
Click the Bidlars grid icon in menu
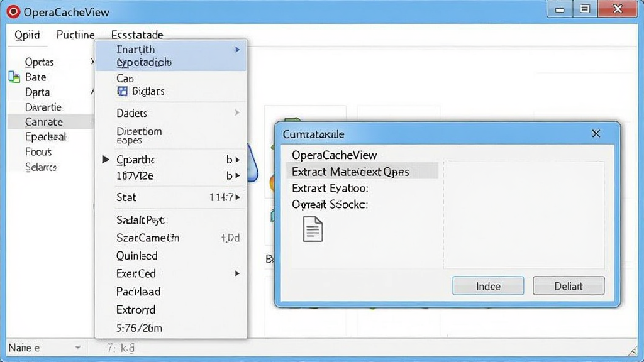click(x=123, y=91)
